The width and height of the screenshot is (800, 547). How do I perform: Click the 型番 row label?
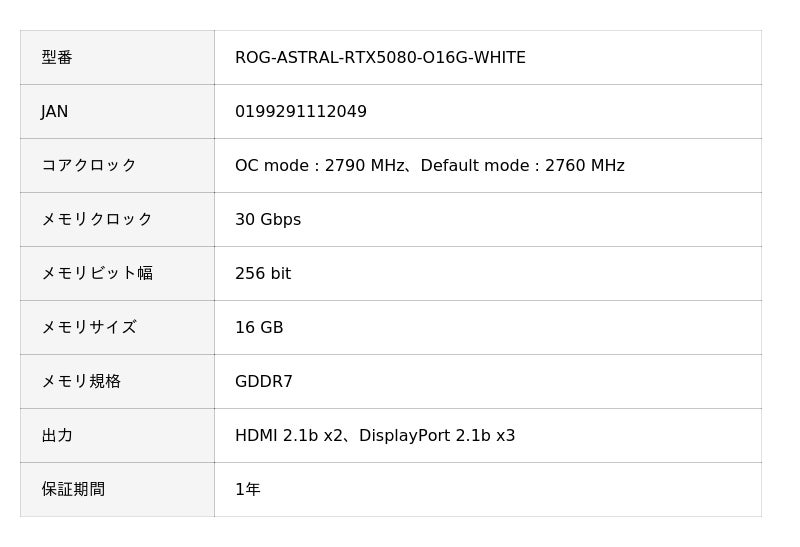57,58
